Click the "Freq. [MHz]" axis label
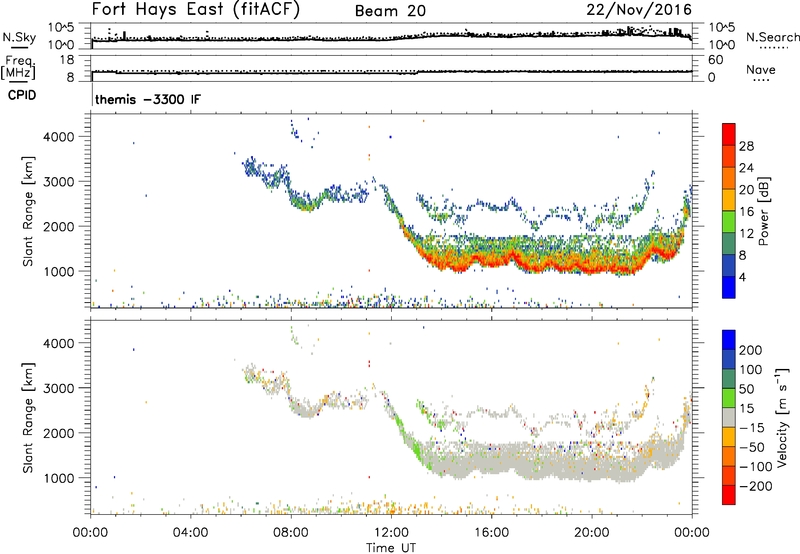Viewport: 800px width, 554px height. coord(19,68)
